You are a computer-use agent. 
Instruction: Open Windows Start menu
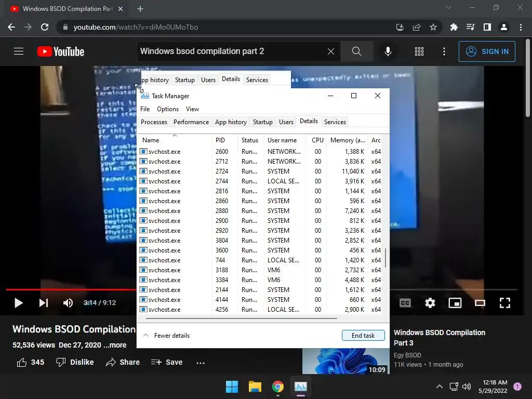(232, 387)
